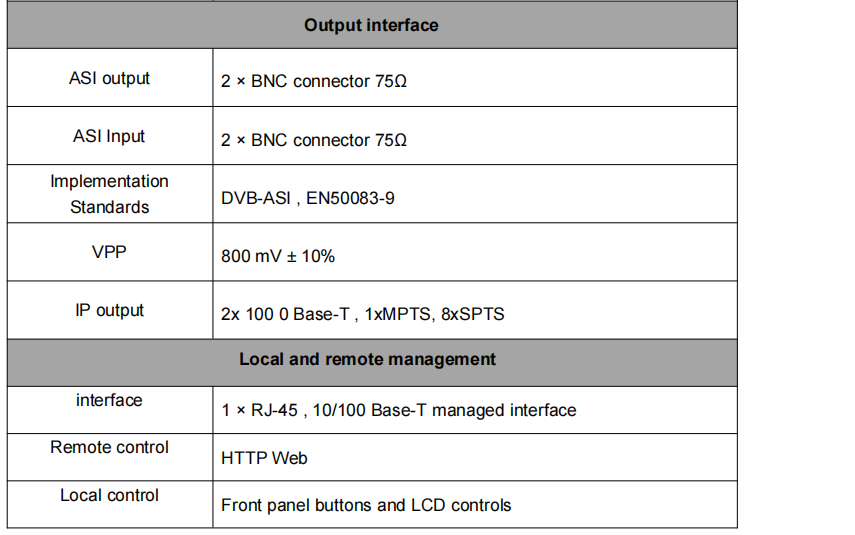This screenshot has width=855, height=535.
Task: Click the ASI output BNC connector value
Action: (x=314, y=81)
